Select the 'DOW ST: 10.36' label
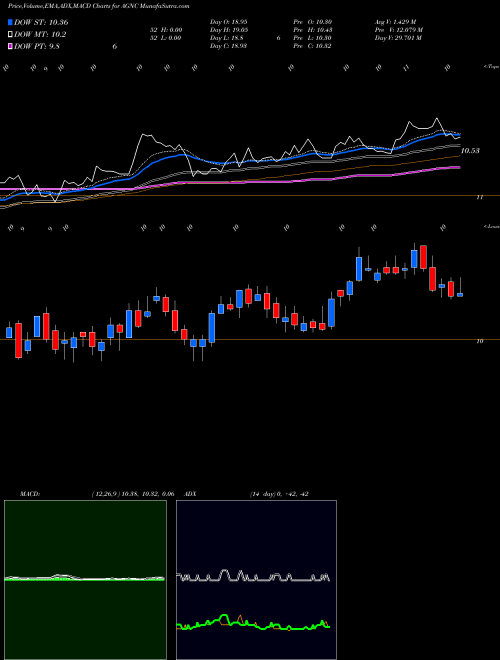Viewport: 500px width, 660px height. tap(41, 22)
